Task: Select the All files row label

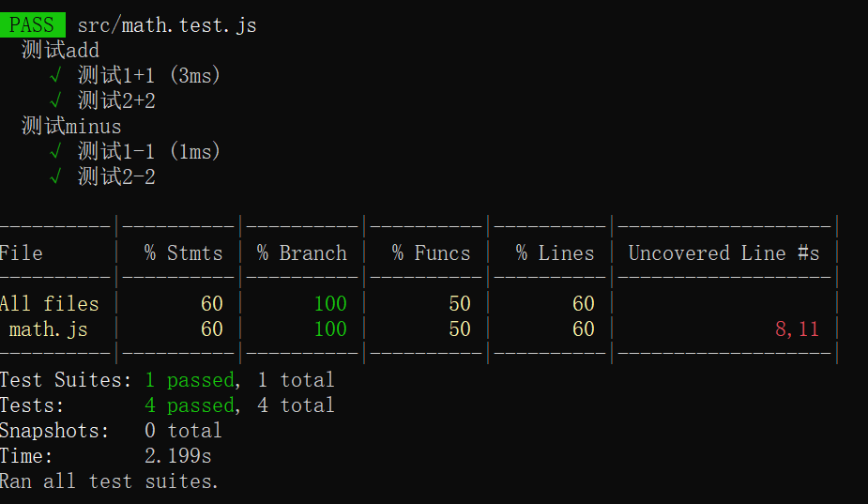Action: (49, 303)
